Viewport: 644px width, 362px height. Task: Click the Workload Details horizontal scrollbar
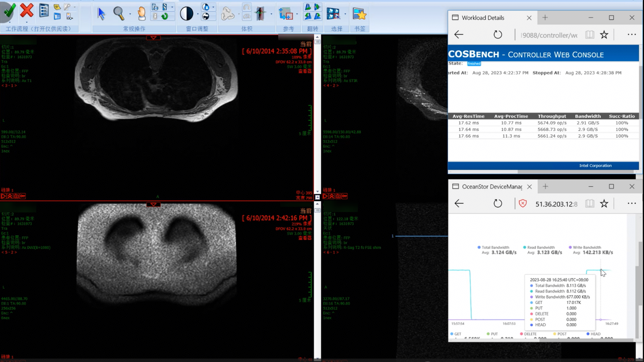(575, 172)
